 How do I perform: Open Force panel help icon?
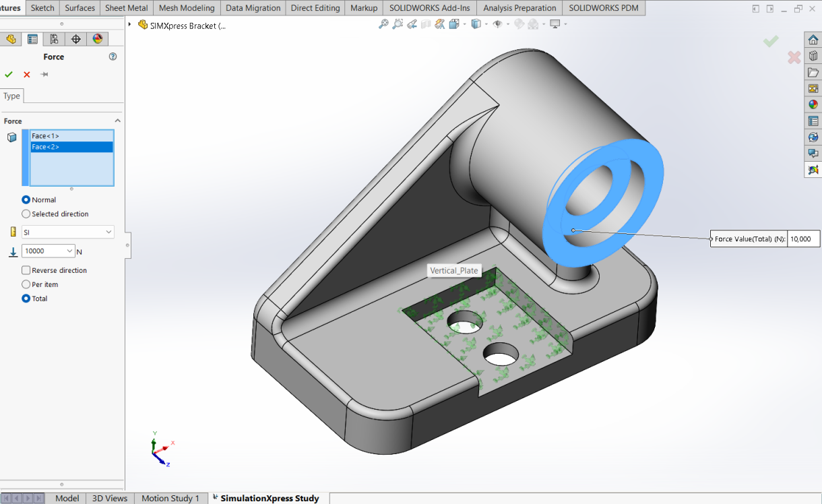tap(113, 57)
